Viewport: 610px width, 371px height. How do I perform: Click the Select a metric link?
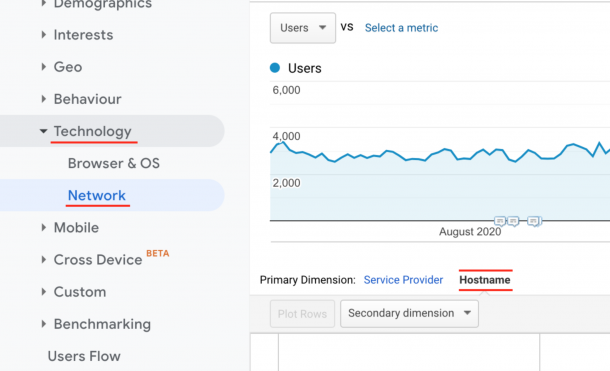(401, 28)
